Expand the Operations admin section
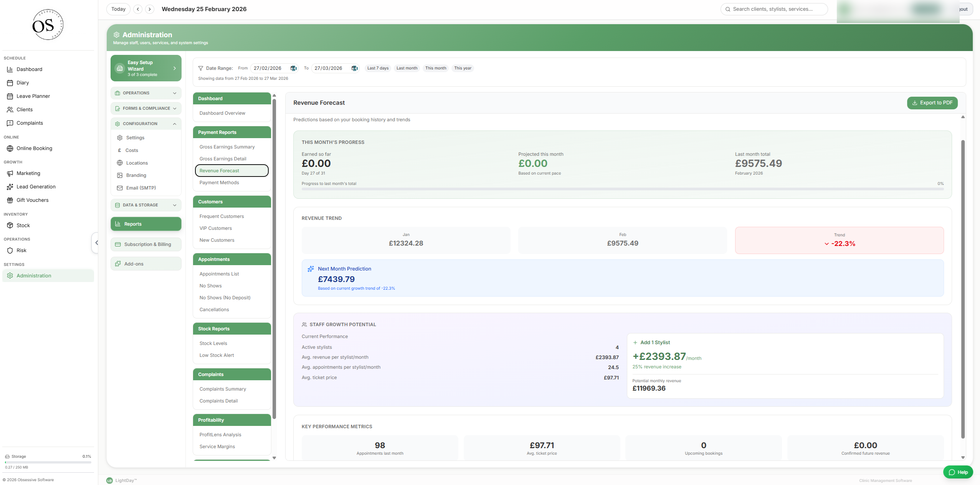The width and height of the screenshot is (980, 485). tap(146, 93)
